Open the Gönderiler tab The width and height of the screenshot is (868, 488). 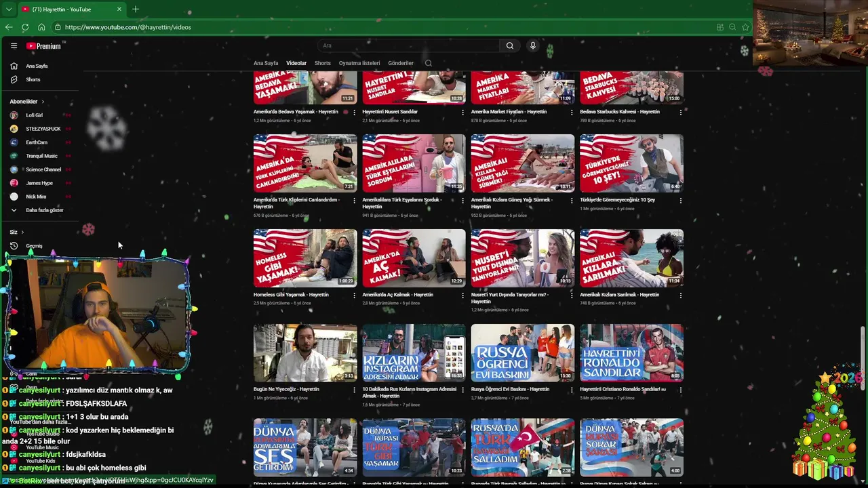[x=401, y=63]
